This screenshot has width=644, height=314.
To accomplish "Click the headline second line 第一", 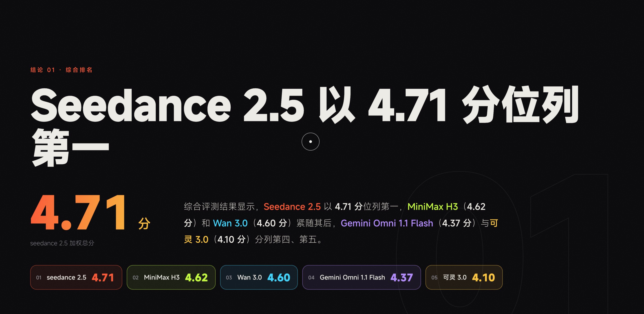I will [70, 147].
